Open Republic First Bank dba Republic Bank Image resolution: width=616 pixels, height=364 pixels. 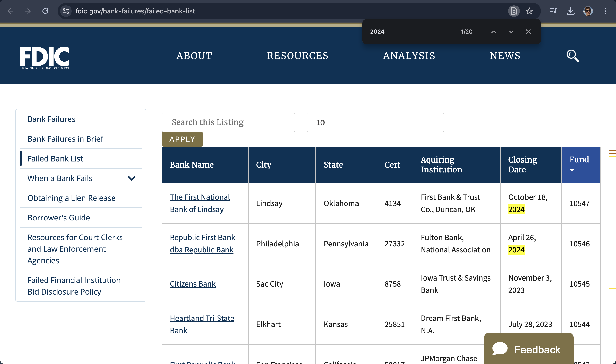[202, 244]
